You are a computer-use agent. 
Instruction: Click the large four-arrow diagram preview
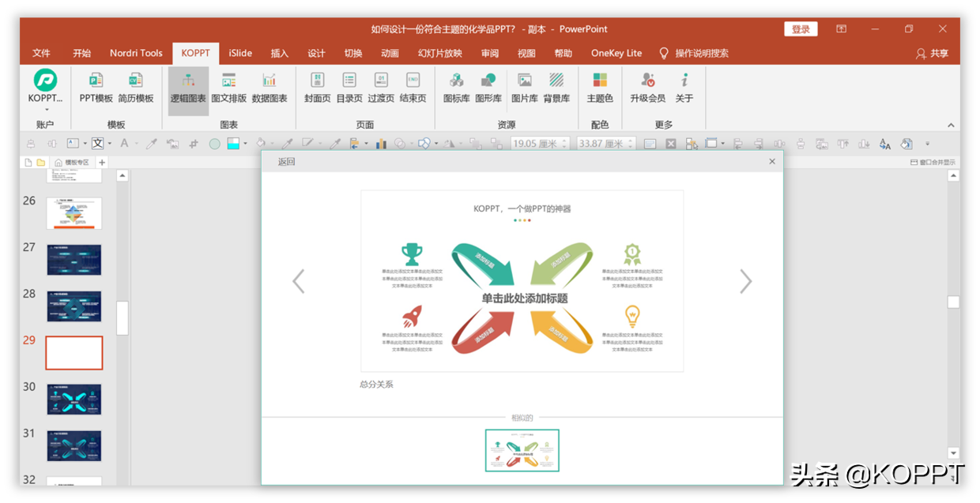click(522, 280)
